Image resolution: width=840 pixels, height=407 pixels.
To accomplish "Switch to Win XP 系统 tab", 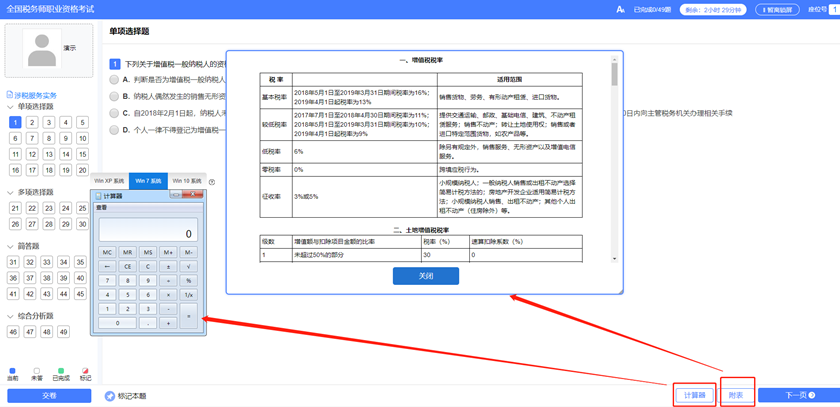I will (109, 181).
